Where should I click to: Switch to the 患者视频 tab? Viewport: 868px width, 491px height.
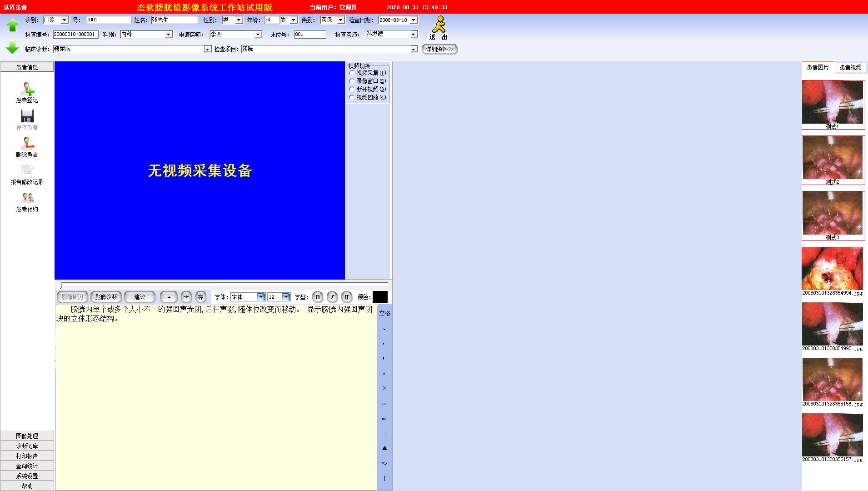(850, 67)
